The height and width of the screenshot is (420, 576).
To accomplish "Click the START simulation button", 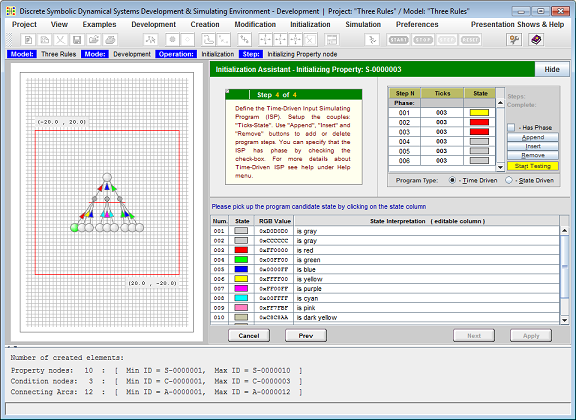I will tap(399, 40).
